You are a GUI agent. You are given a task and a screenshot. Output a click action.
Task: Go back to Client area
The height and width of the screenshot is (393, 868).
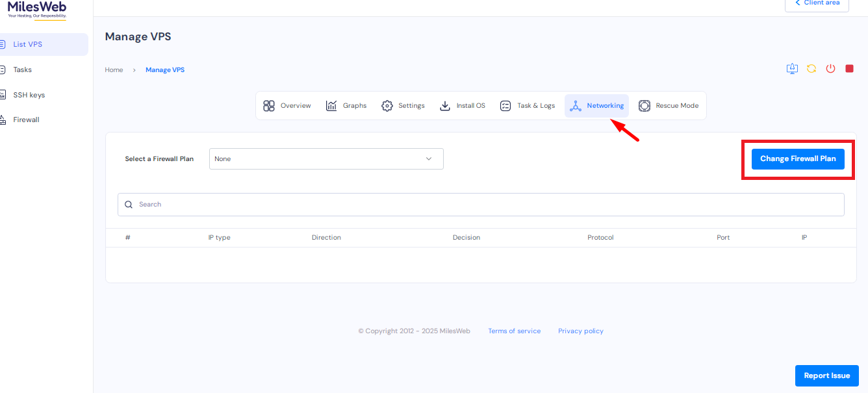817,3
